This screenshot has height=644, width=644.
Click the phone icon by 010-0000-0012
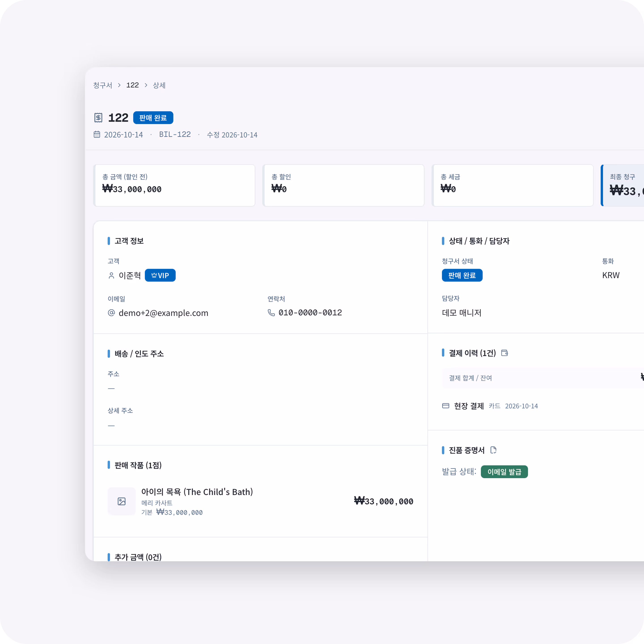click(271, 313)
